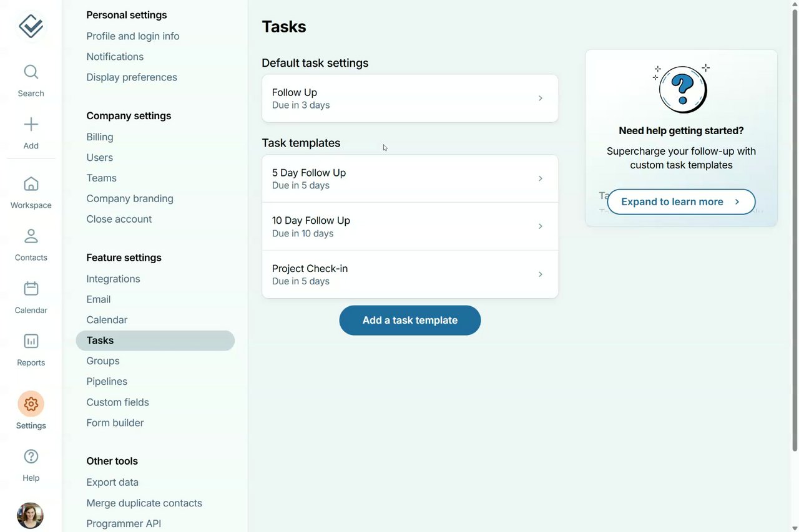799x532 pixels.
Task: Expand the 10 Day Follow Up template
Action: [540, 226]
